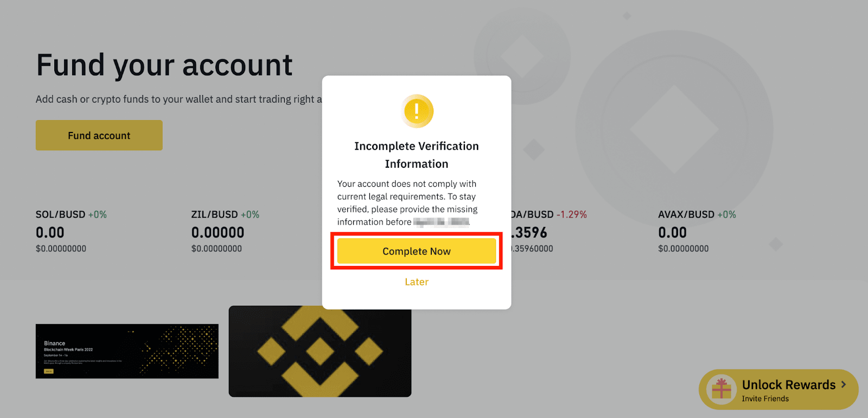
Task: Click the ZIL/BUSD 0.00000 price
Action: (x=218, y=232)
